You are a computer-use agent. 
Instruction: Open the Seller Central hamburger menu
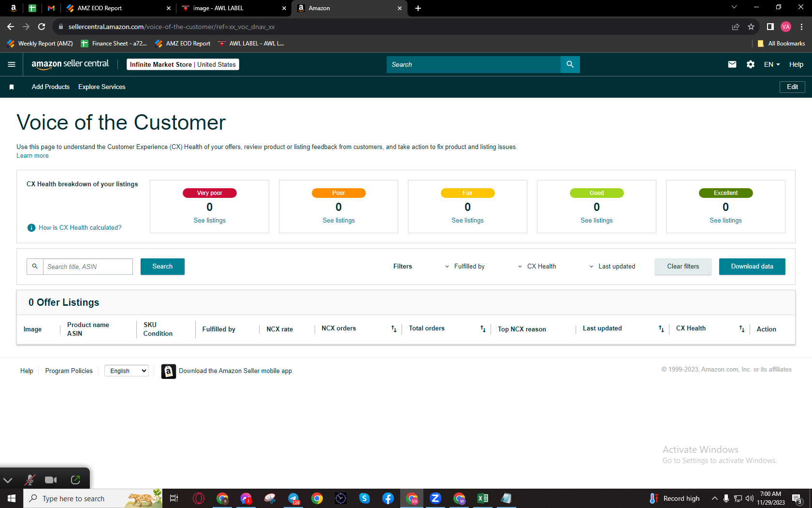(12, 64)
